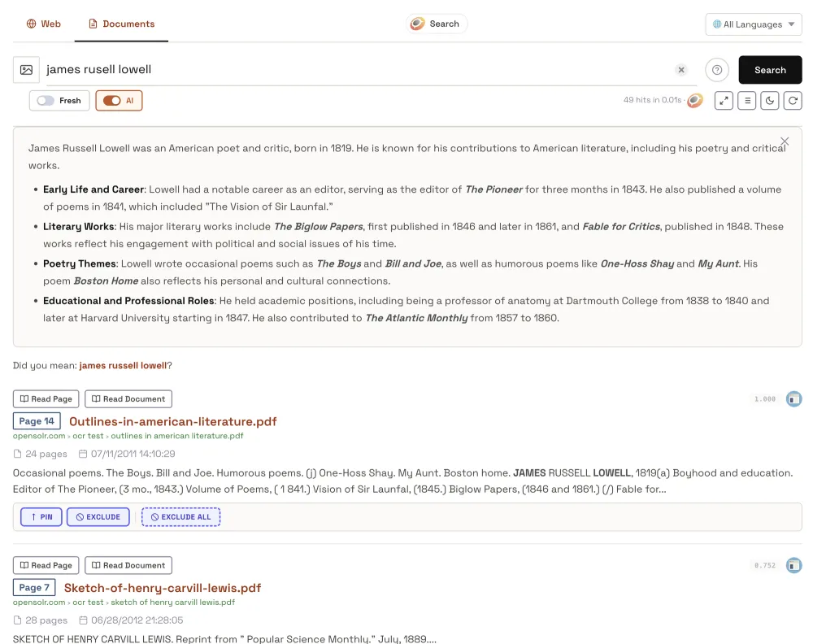Open Outlines-in-american-literature.pdf title link
The height and width of the screenshot is (644, 813).
click(x=173, y=421)
